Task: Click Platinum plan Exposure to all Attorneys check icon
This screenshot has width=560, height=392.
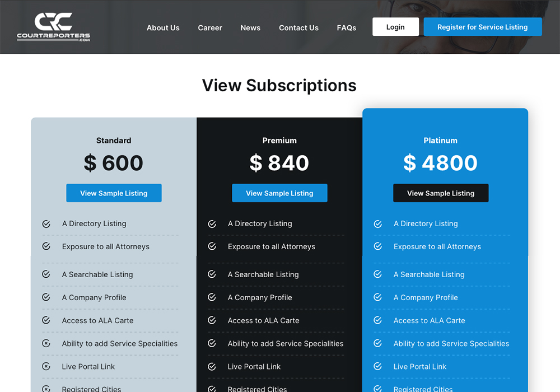Action: tap(378, 246)
